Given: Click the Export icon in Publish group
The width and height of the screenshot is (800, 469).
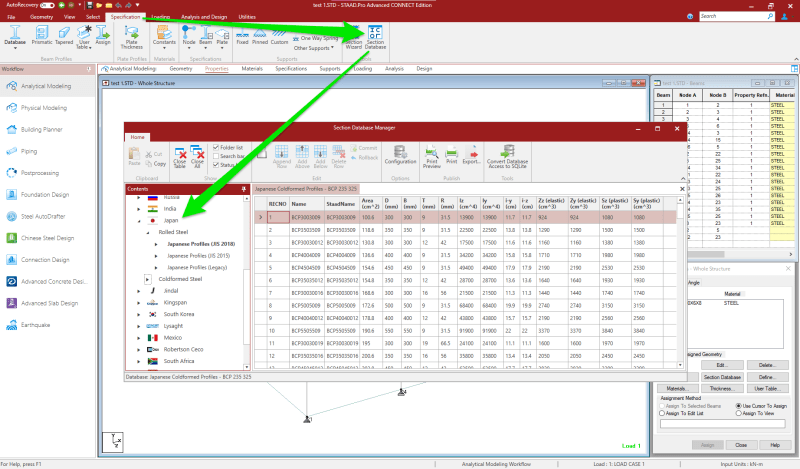Looking at the screenshot, I should [x=471, y=155].
